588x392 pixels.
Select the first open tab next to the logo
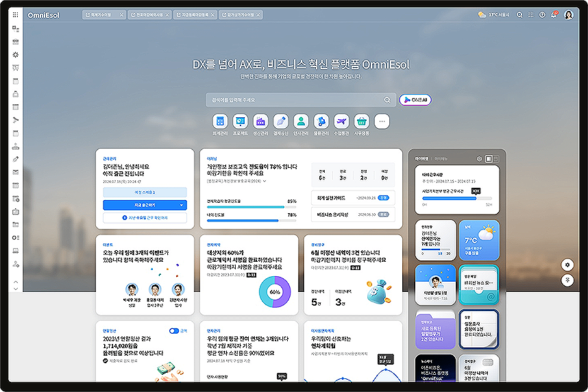[104, 15]
